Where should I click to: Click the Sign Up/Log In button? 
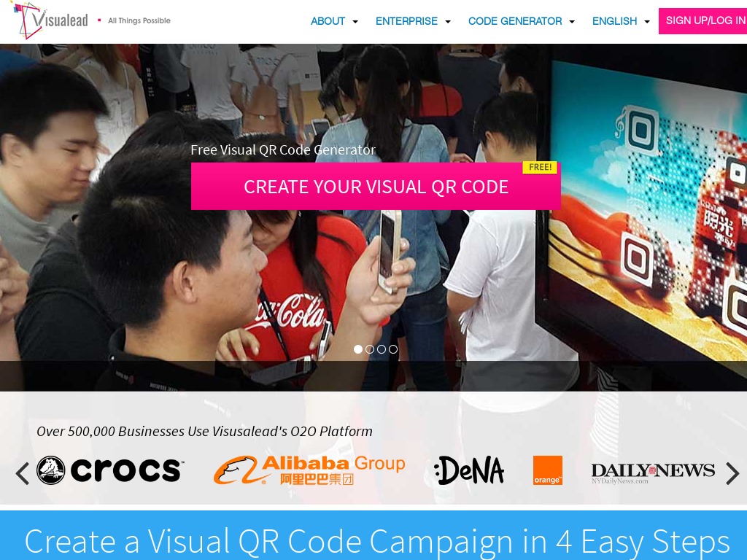(x=703, y=21)
